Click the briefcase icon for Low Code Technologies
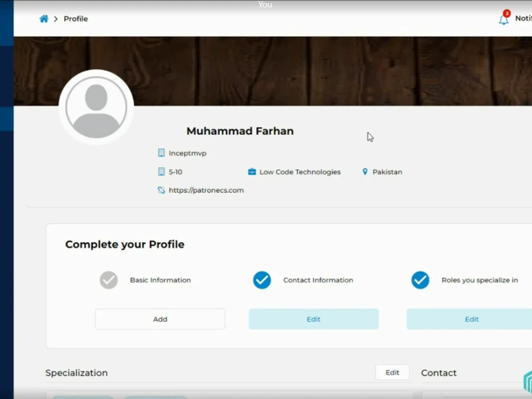 pos(252,172)
